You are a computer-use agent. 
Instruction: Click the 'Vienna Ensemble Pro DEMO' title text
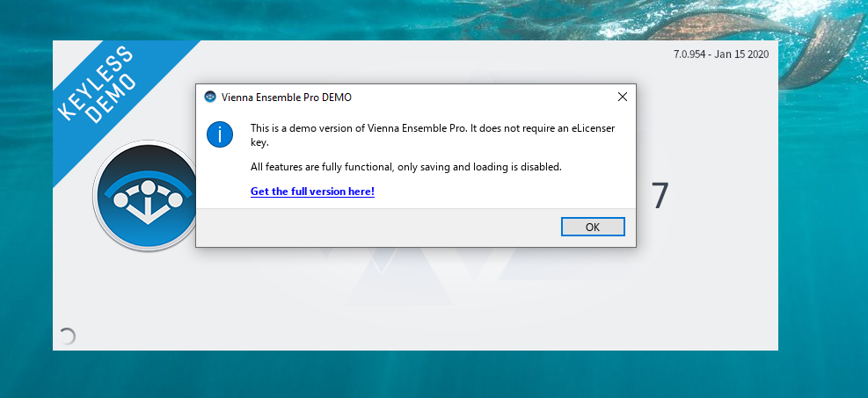286,98
